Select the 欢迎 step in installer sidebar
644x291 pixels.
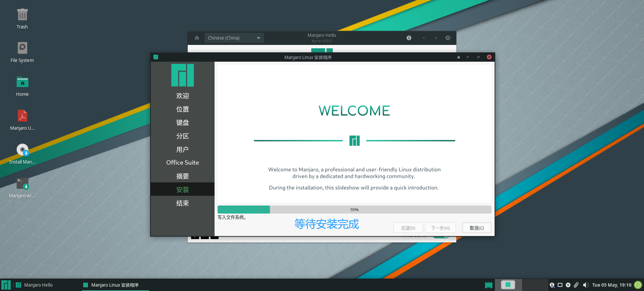coord(183,96)
